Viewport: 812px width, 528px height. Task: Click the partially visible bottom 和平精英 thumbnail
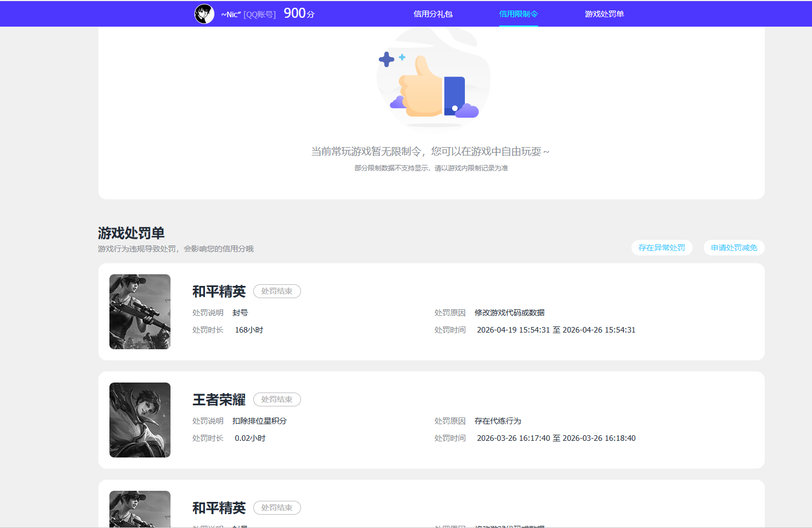click(x=140, y=509)
